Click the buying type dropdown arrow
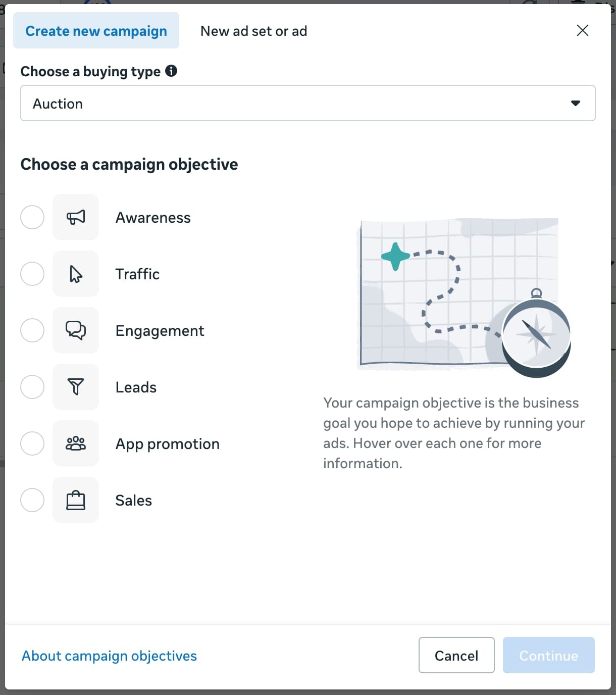Screen dimensions: 616x695 [575, 103]
